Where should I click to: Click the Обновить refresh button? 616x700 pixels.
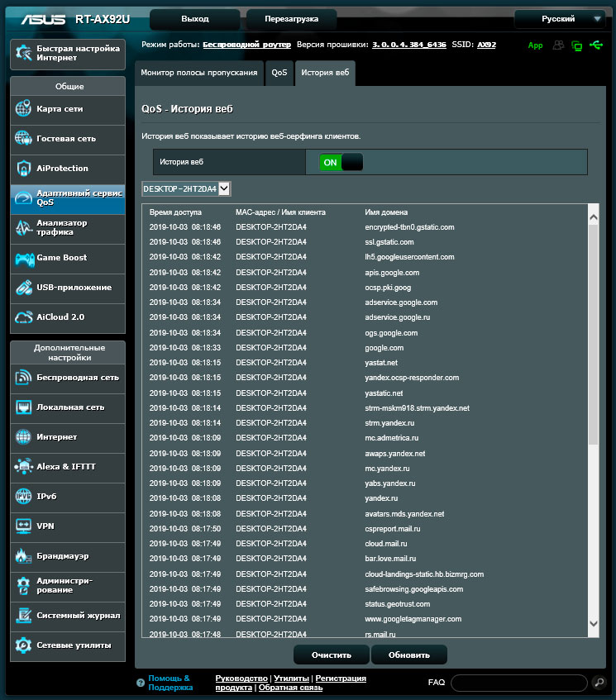409,655
